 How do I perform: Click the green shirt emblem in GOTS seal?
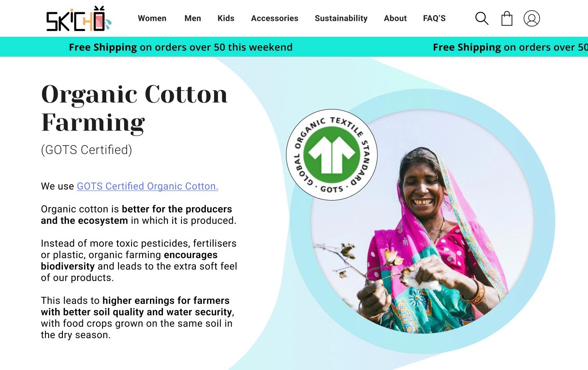332,155
